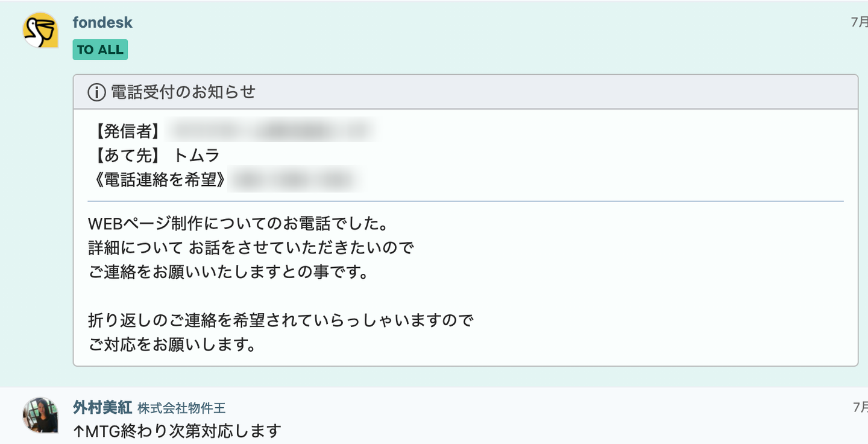Click the line starting with 折り返しのご連絡
Image resolution: width=868 pixels, height=444 pixels.
[x=281, y=320]
